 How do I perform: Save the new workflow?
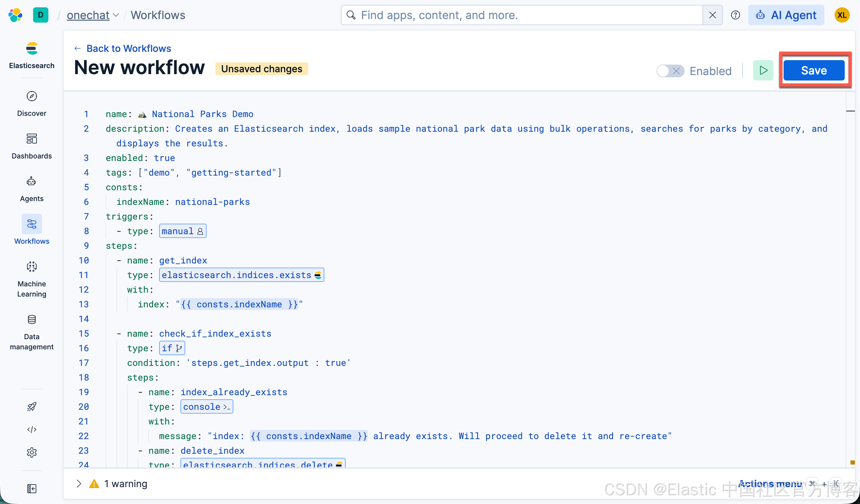click(x=814, y=70)
